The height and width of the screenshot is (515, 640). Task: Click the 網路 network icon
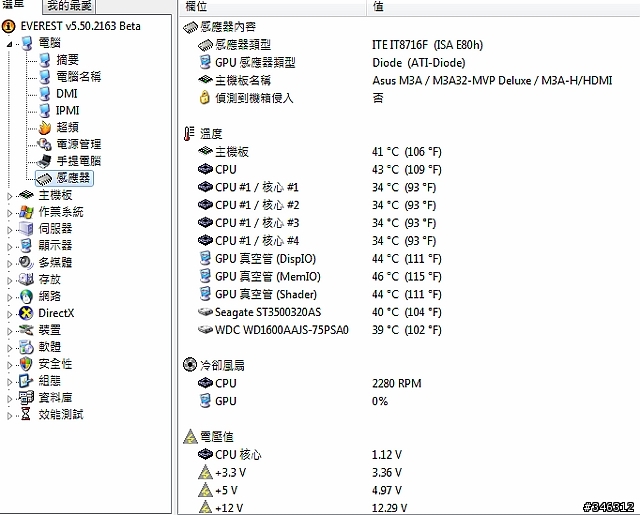[26, 296]
